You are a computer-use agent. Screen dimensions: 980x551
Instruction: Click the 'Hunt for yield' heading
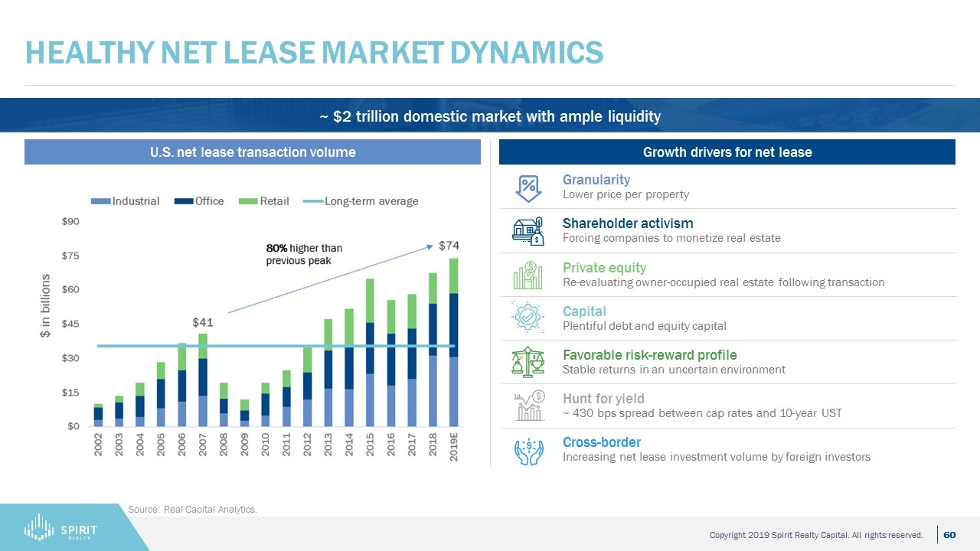coord(603,399)
